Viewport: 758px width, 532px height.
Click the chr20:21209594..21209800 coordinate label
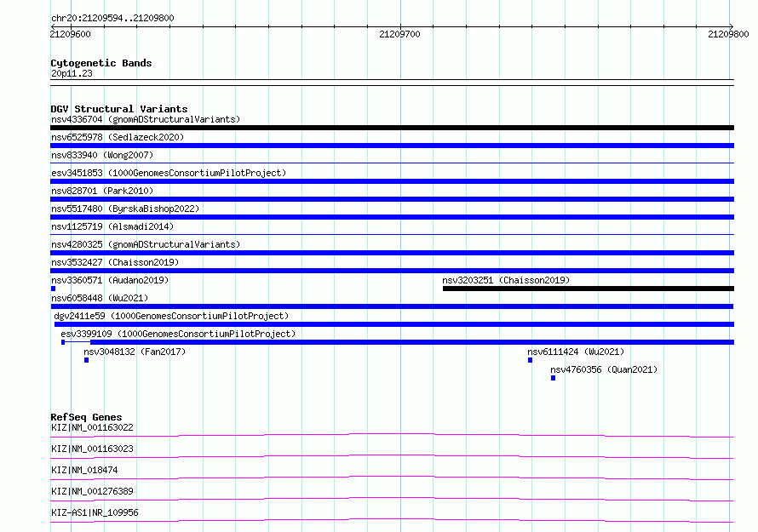[112, 18]
